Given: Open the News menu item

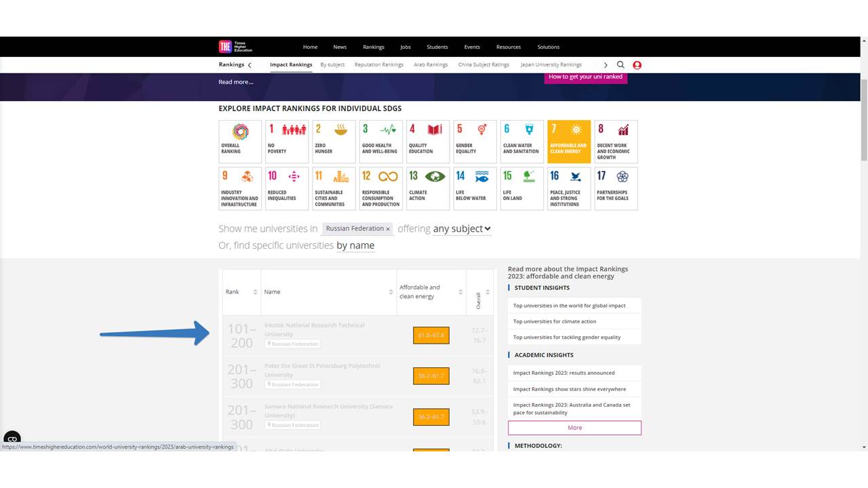Looking at the screenshot, I should point(340,47).
